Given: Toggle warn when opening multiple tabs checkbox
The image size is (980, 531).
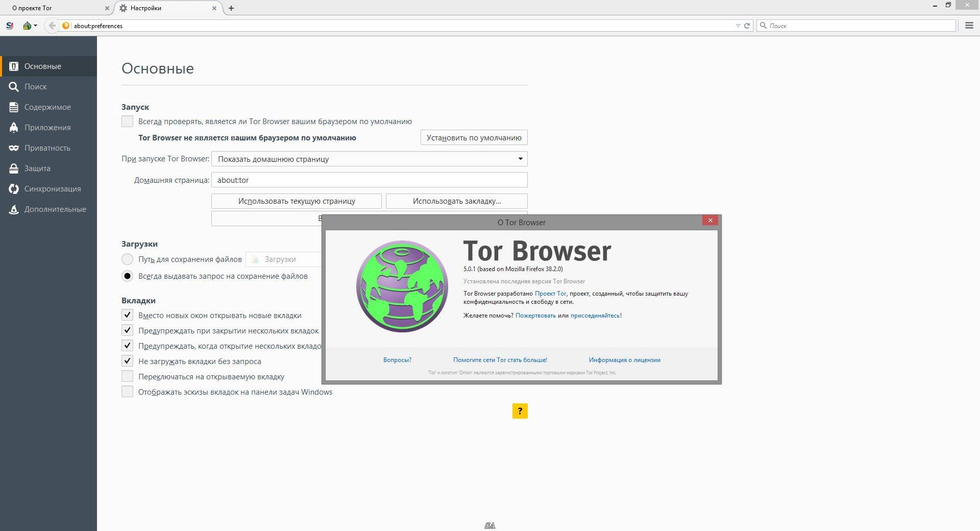Looking at the screenshot, I should tap(127, 346).
